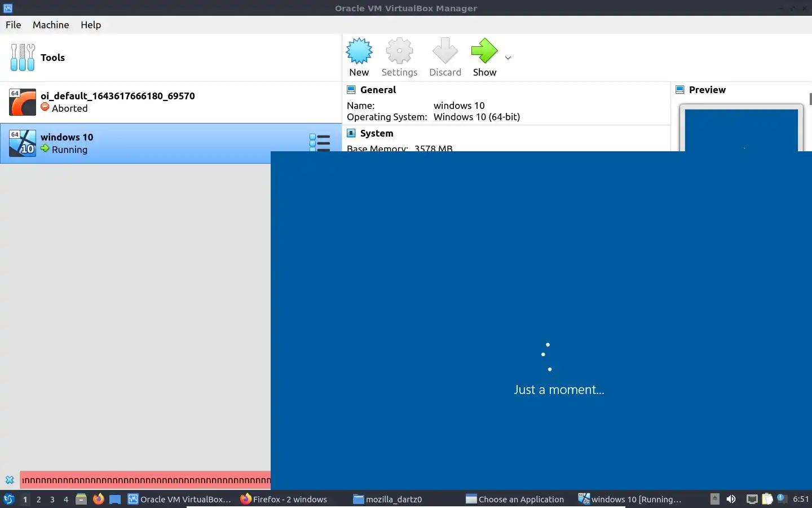Switch to workspace 3
The image size is (812, 508).
[x=52, y=499]
